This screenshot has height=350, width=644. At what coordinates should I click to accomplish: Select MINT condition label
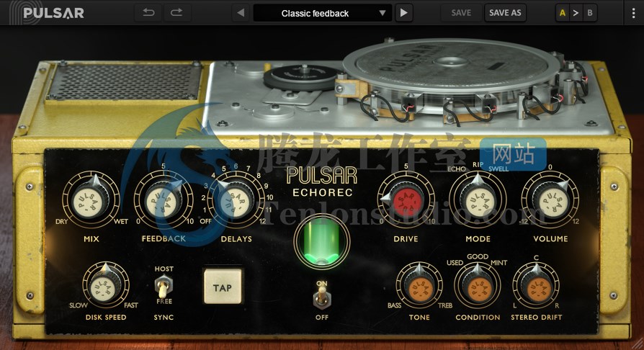tap(499, 262)
